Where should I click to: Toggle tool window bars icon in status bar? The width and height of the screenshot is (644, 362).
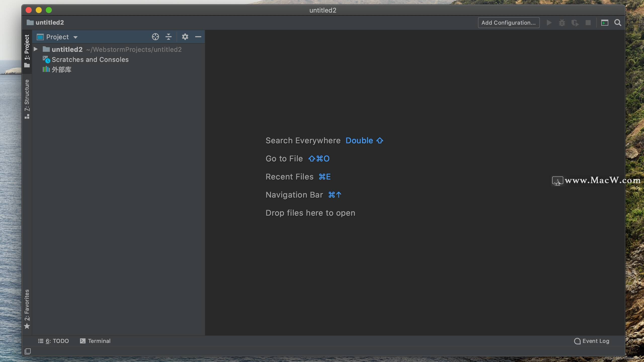(28, 351)
